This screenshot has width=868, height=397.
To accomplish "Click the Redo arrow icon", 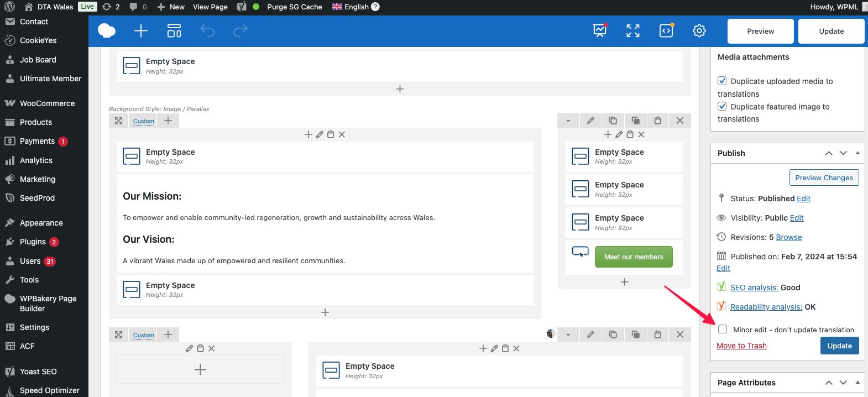I will coord(240,31).
